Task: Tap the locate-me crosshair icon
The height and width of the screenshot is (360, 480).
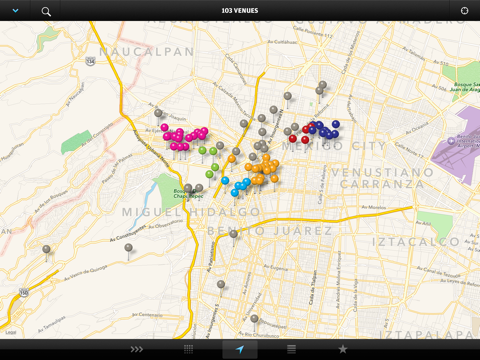Action: coord(464,11)
